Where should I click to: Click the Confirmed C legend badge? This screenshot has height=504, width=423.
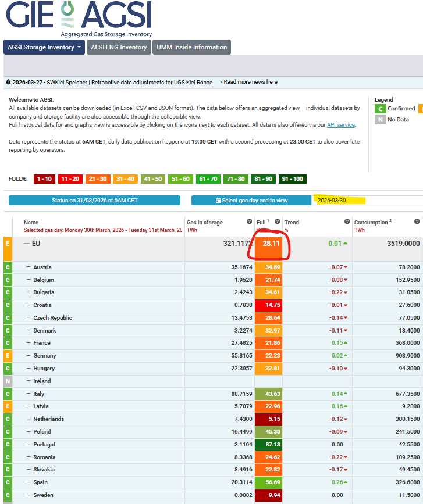(x=380, y=109)
